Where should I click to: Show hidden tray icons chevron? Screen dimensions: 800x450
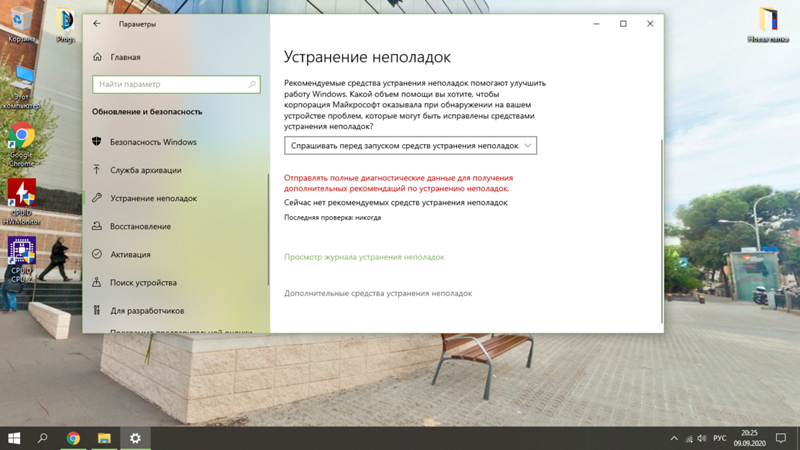674,438
